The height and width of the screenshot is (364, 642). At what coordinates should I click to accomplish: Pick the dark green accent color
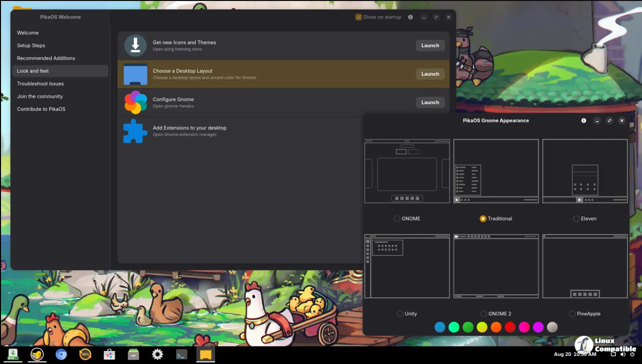pyautogui.click(x=468, y=327)
